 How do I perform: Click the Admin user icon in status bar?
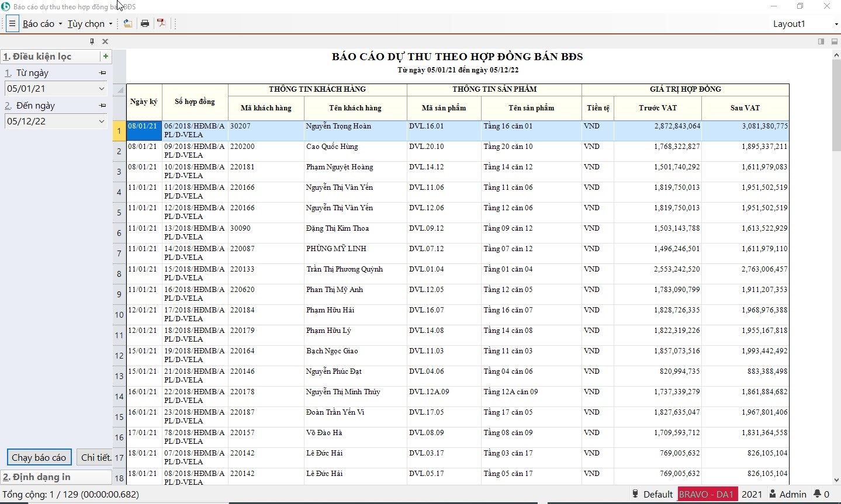773,495
